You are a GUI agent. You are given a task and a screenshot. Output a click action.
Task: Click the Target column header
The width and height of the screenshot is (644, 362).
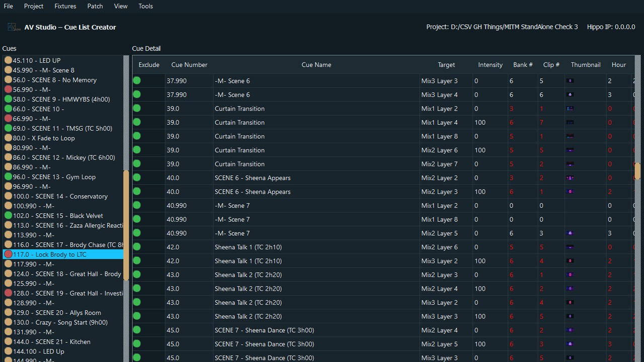tap(446, 65)
